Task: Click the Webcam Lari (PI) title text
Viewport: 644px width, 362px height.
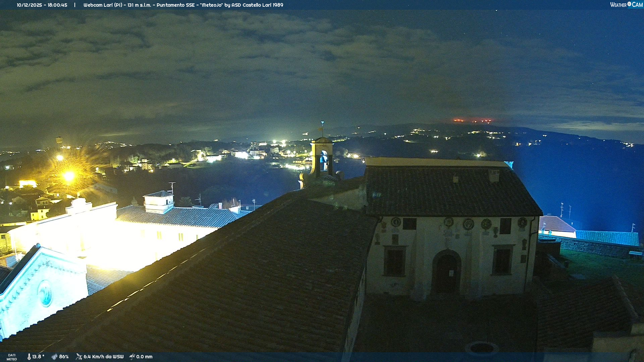Action: [103, 5]
